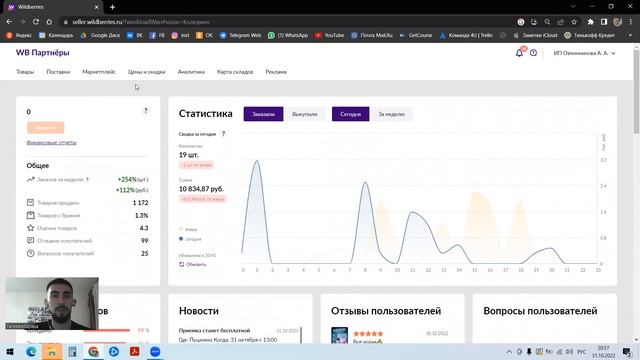Open the Zoom taskbar icon
Screen dimensions: 640x360
pyautogui.click(x=155, y=352)
